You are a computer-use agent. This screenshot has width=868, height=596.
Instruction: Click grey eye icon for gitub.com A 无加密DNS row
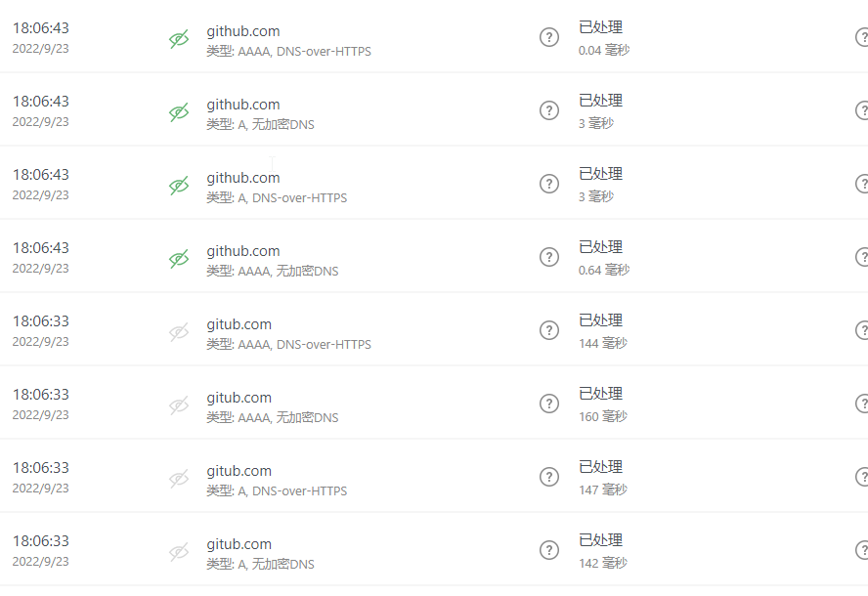[178, 552]
